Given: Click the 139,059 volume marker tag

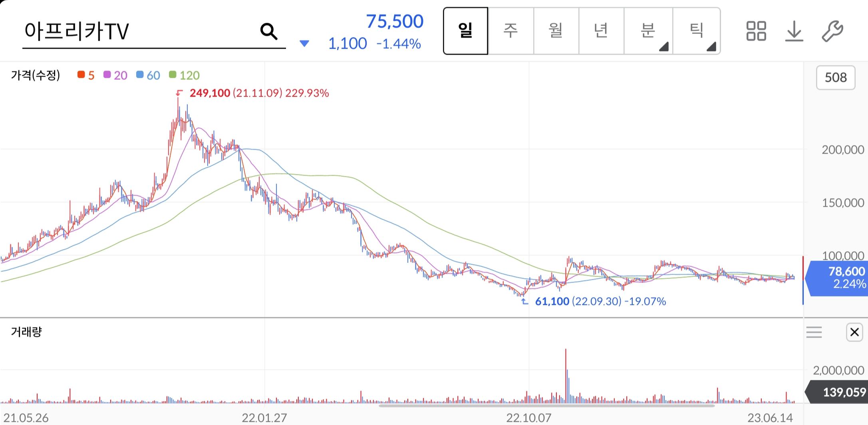Looking at the screenshot, I should (x=837, y=392).
